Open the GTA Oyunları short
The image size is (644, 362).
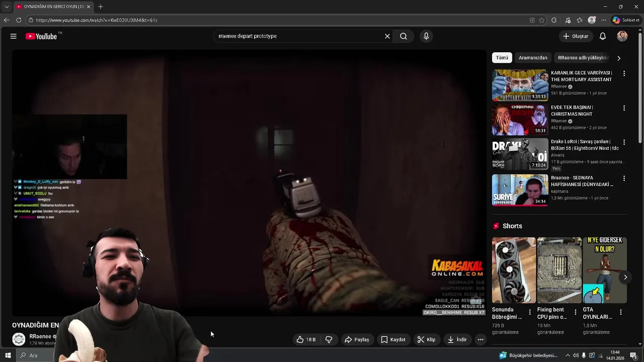click(x=604, y=270)
